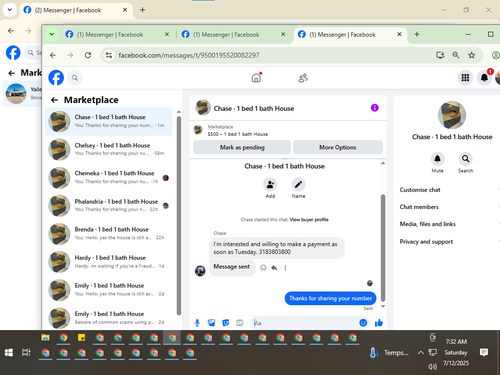This screenshot has width=500, height=375.
Task: Reply to the 'Message sent' bubble
Action: (x=274, y=268)
